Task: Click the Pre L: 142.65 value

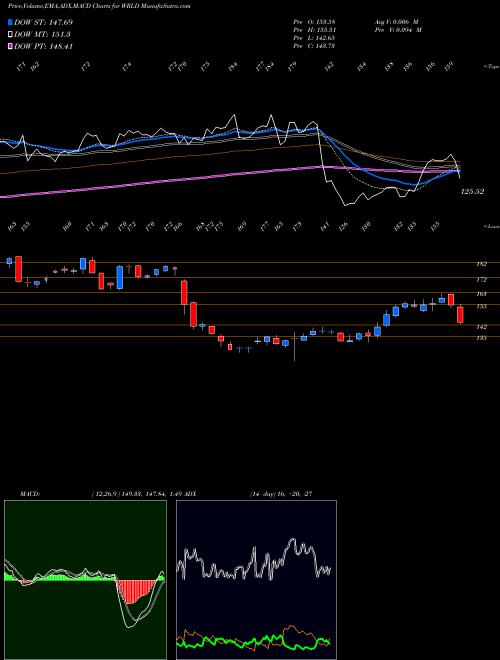Action: (x=314, y=38)
